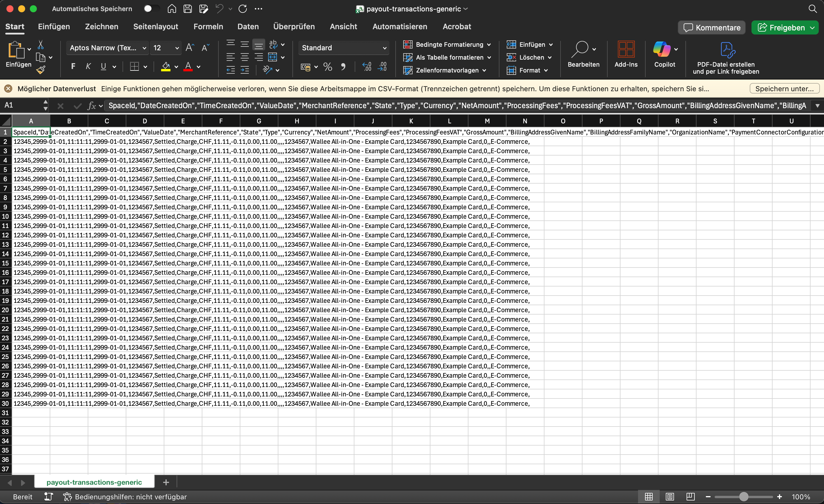The image size is (824, 504).
Task: Open the Daten ribbon tab
Action: 248,26
